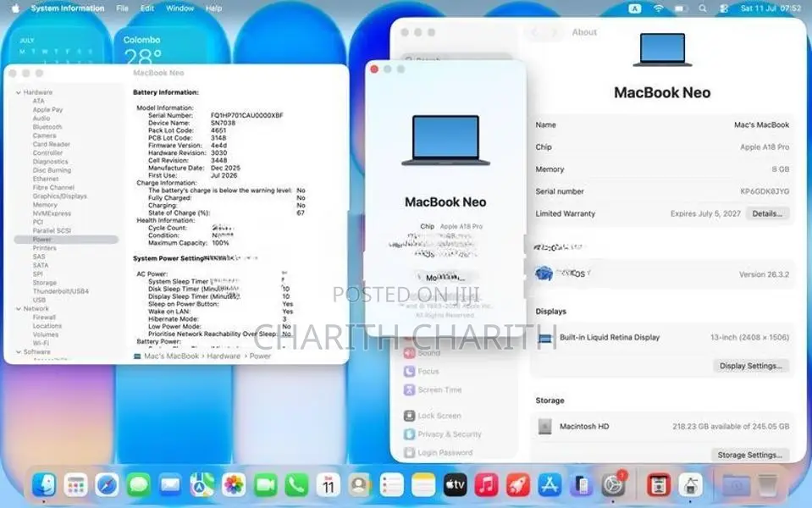The width and height of the screenshot is (812, 508).
Task: Collapse the Software section chevron
Action: 18,352
